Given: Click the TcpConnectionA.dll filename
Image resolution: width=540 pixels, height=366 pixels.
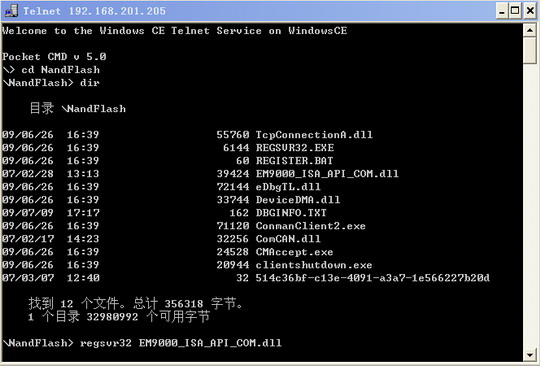Looking at the screenshot, I should pyautogui.click(x=314, y=135).
